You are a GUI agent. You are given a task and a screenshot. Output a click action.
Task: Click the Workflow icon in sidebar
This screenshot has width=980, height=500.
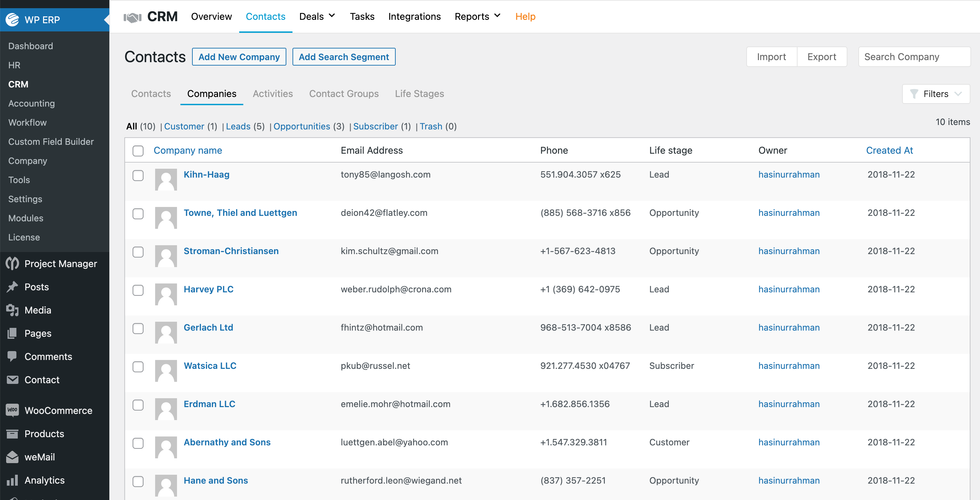pyautogui.click(x=27, y=122)
